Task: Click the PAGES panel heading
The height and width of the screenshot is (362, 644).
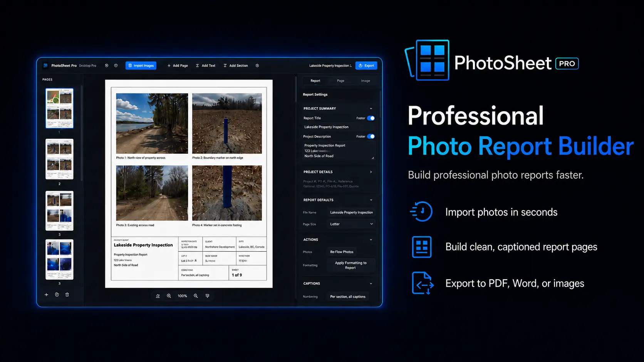Action: (x=47, y=80)
